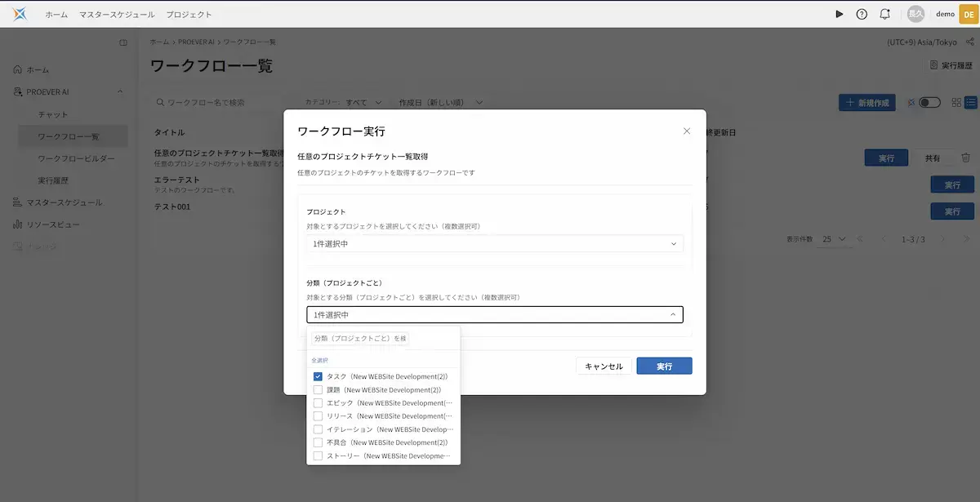Click ホーム breadcrumb link
Image resolution: width=980 pixels, height=502 pixels.
pyautogui.click(x=158, y=42)
